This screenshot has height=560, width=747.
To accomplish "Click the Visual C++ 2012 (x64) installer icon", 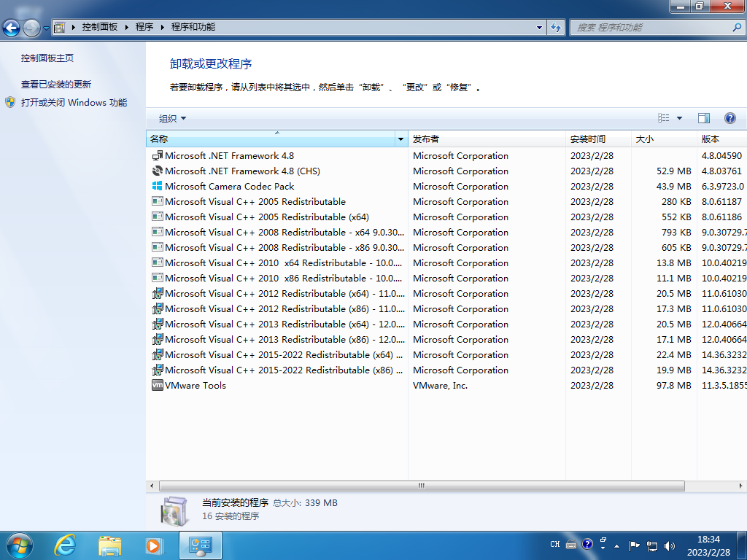I will [158, 293].
